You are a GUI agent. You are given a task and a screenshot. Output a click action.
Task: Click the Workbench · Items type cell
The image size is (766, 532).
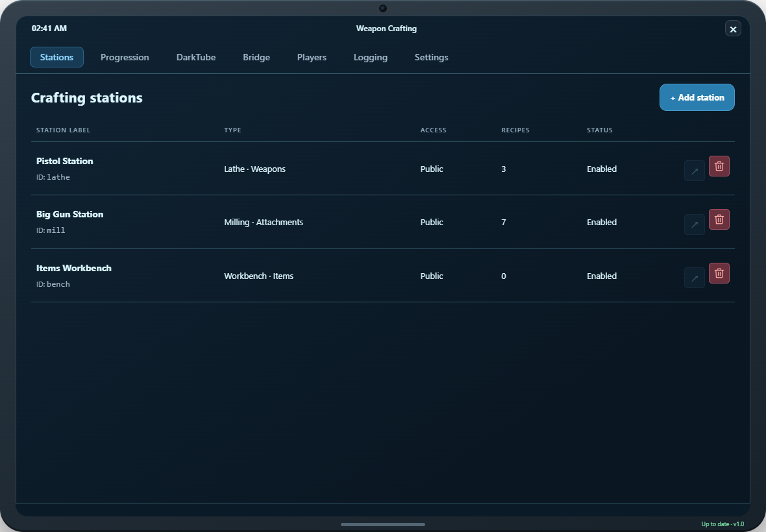pyautogui.click(x=258, y=276)
